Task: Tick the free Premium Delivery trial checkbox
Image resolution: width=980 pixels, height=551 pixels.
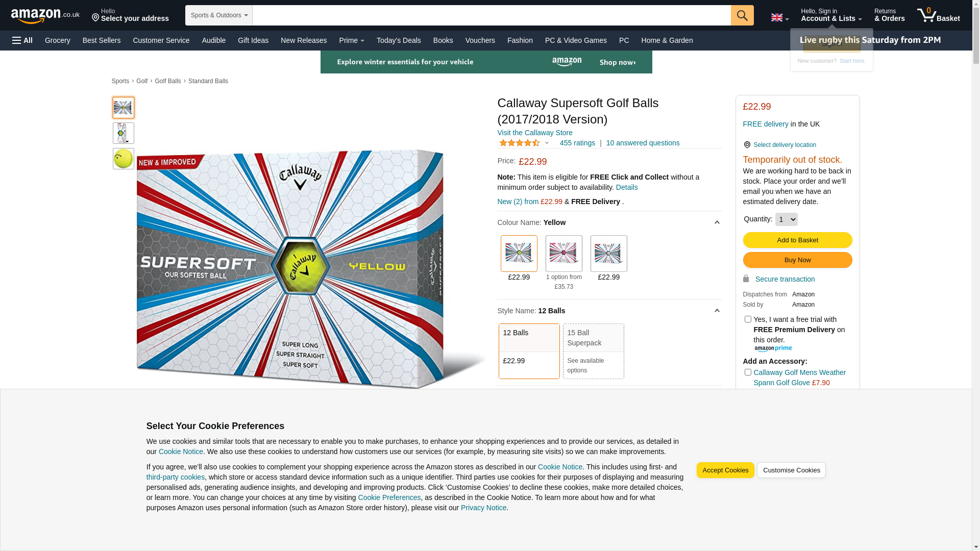Action: (748, 319)
